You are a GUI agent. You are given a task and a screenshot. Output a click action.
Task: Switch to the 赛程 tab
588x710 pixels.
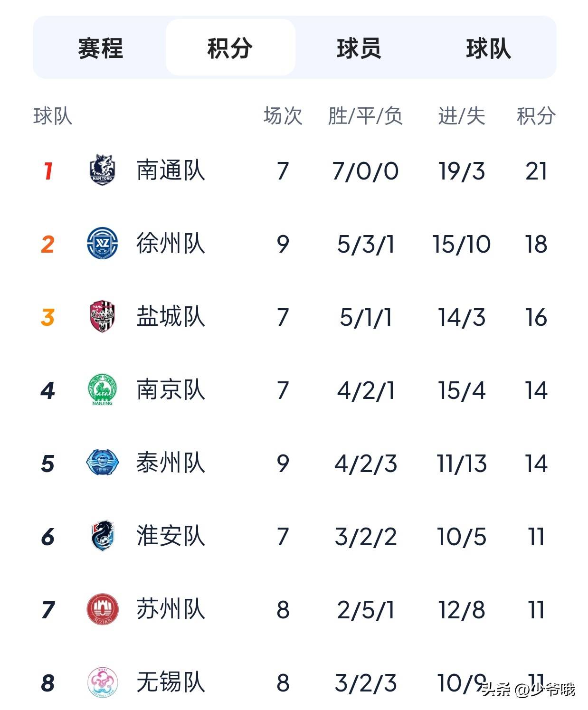[101, 48]
